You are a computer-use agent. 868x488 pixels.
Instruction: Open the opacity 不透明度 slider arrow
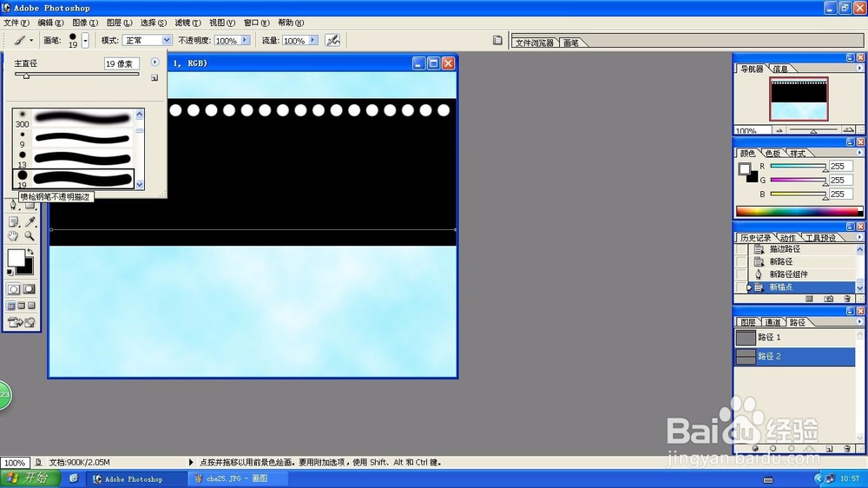pyautogui.click(x=245, y=40)
